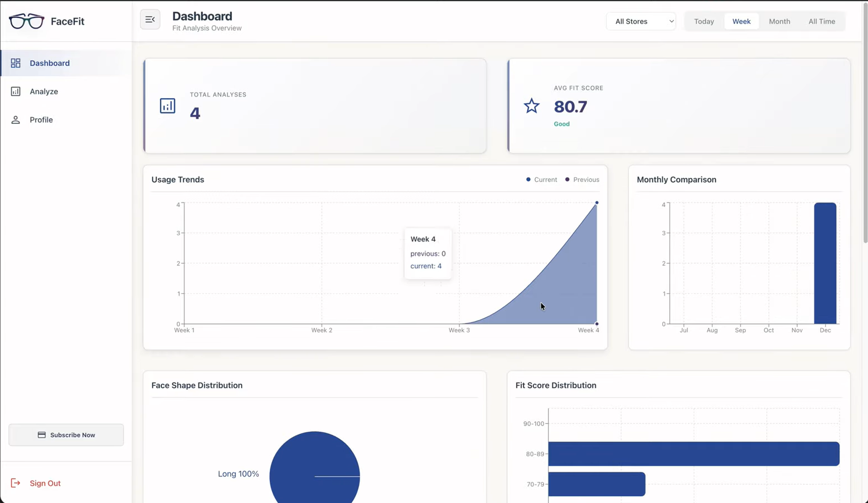This screenshot has height=503, width=868.
Task: Toggle the Previous series in chart legend
Action: point(582,180)
